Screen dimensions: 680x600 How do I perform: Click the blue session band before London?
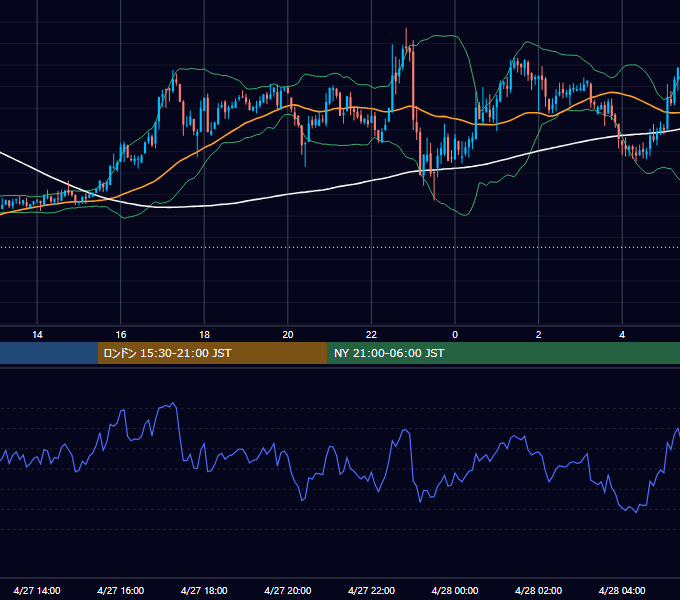(49, 353)
